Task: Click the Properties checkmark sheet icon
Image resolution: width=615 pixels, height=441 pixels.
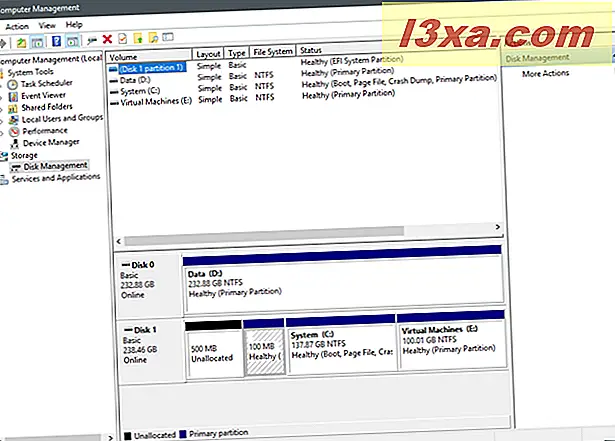Action: click(x=122, y=38)
